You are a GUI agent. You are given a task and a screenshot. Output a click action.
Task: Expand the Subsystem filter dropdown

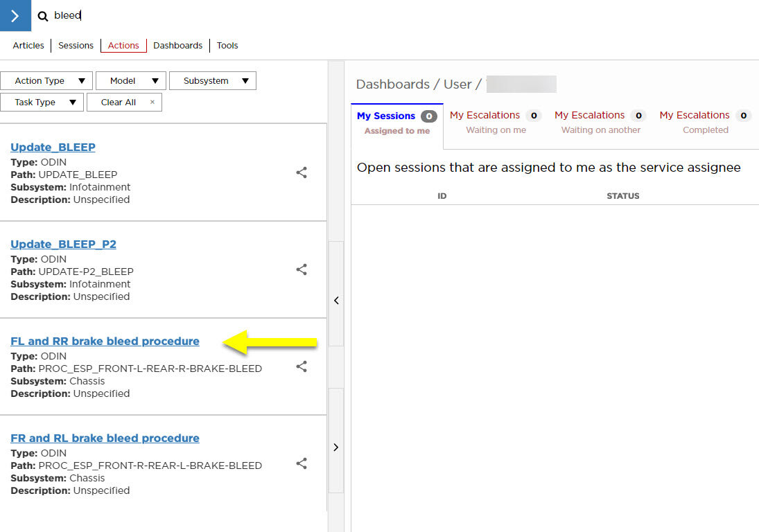tap(212, 81)
